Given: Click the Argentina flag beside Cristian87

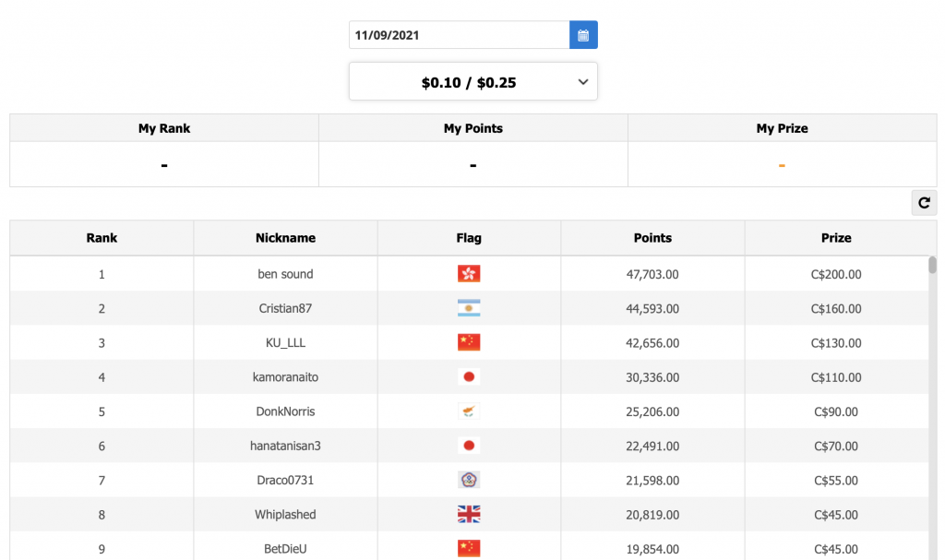Looking at the screenshot, I should click(469, 308).
